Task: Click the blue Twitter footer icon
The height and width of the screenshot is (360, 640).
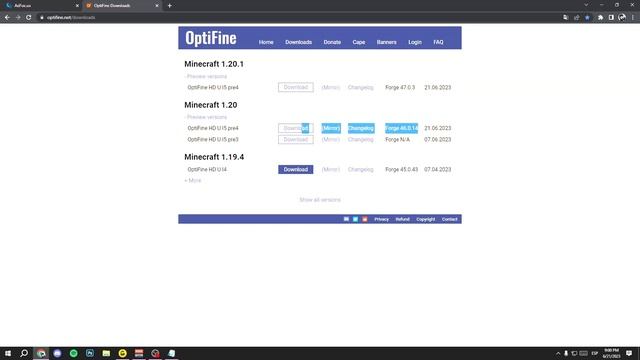Action: (x=356, y=219)
